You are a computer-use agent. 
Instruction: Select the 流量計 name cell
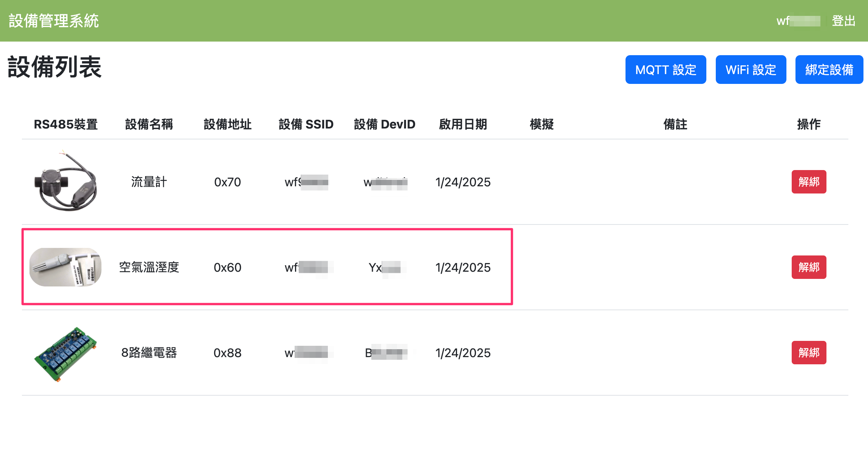pyautogui.click(x=149, y=182)
